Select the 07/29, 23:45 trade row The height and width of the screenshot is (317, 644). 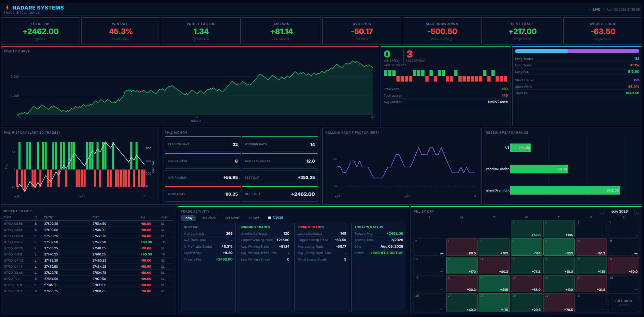[x=88, y=273]
